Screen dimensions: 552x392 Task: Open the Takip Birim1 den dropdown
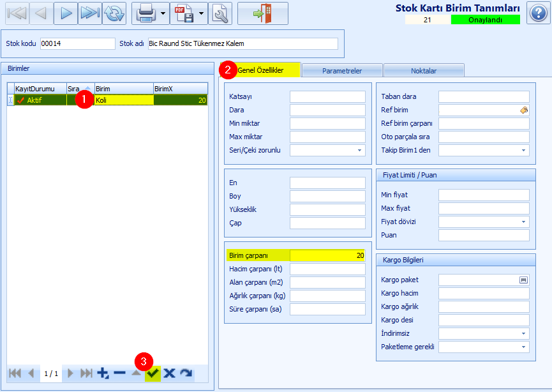point(523,150)
